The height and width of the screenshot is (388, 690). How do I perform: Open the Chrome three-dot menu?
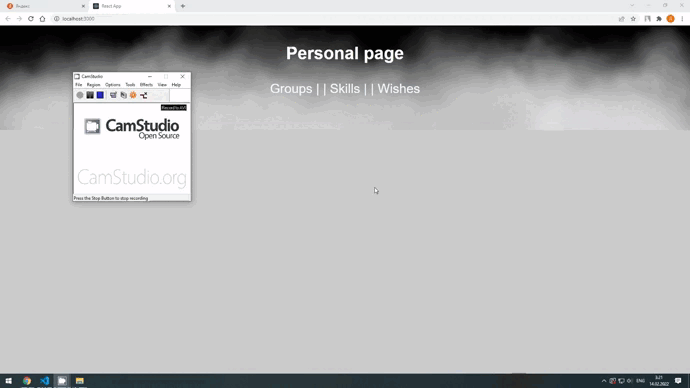pyautogui.click(x=682, y=19)
